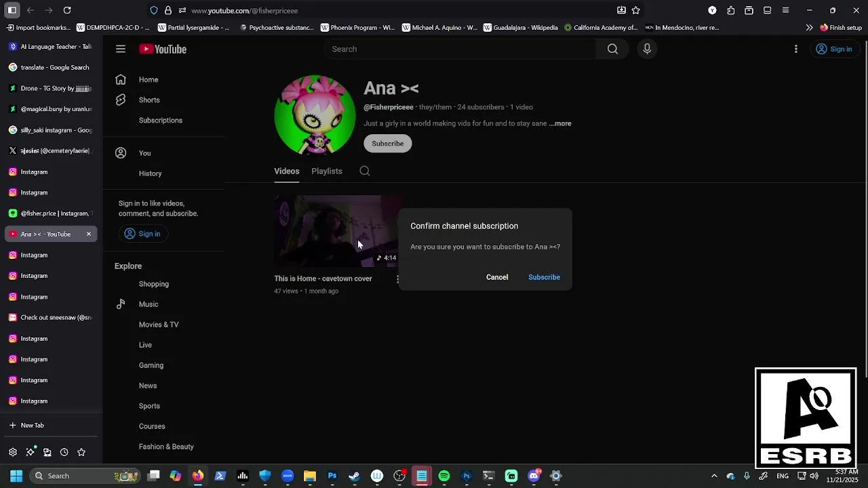The height and width of the screenshot is (488, 868).
Task: Toggle the Firefox vertical tabs sidebar button
Action: (12, 10)
